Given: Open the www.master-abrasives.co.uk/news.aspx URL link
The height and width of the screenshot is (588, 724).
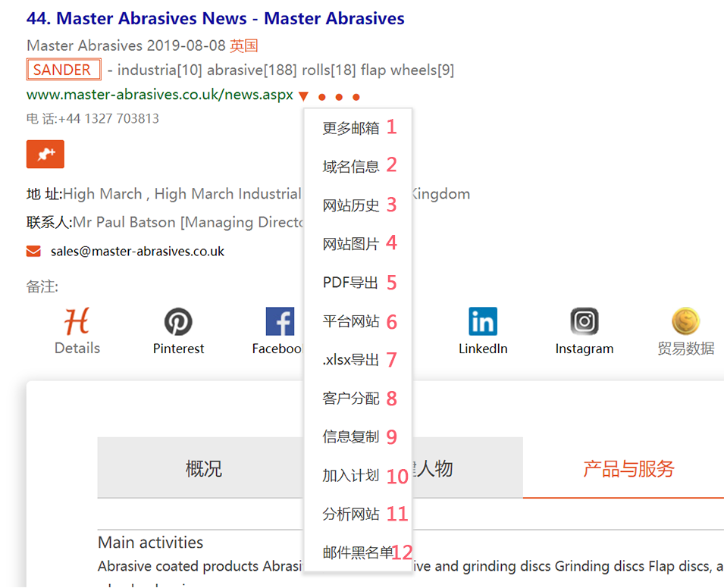Looking at the screenshot, I should click(160, 95).
